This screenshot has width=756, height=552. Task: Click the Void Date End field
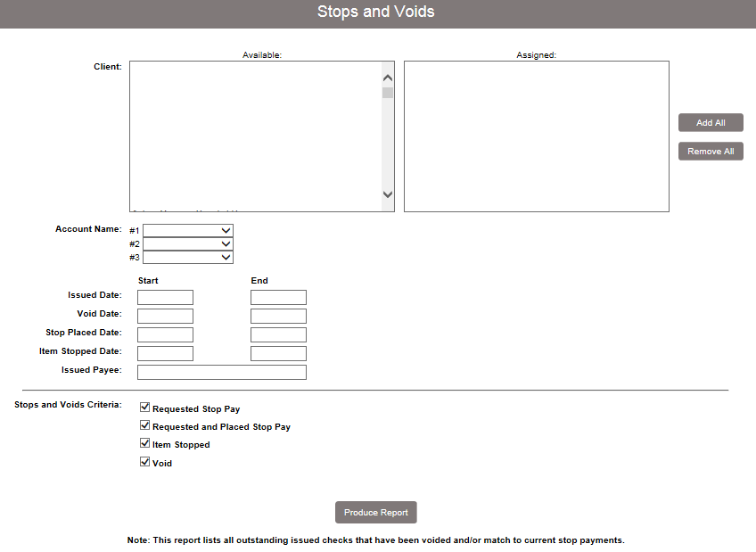pyautogui.click(x=279, y=317)
